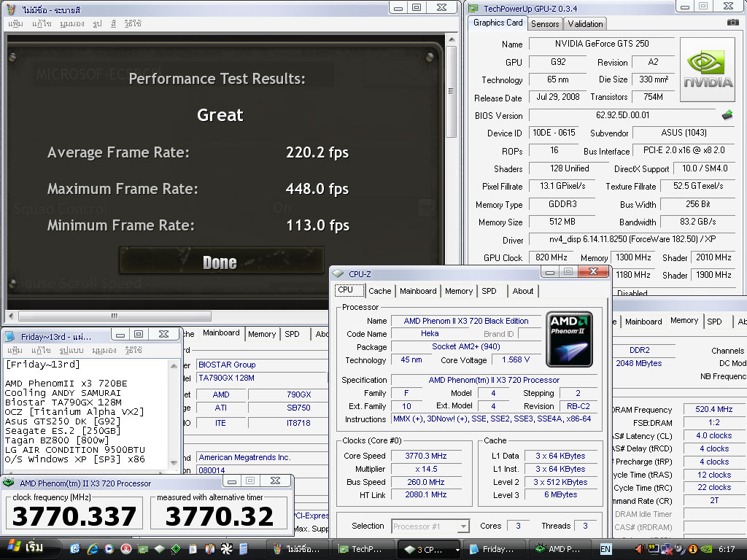Click the BIOS save chip icon in GPU-Z
Image resolution: width=747 pixels, height=560 pixels.
[x=727, y=114]
